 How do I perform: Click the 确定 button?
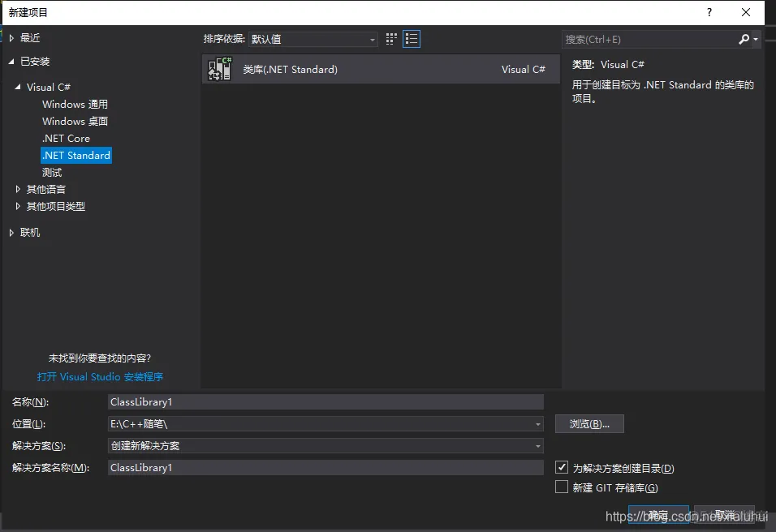point(659,515)
